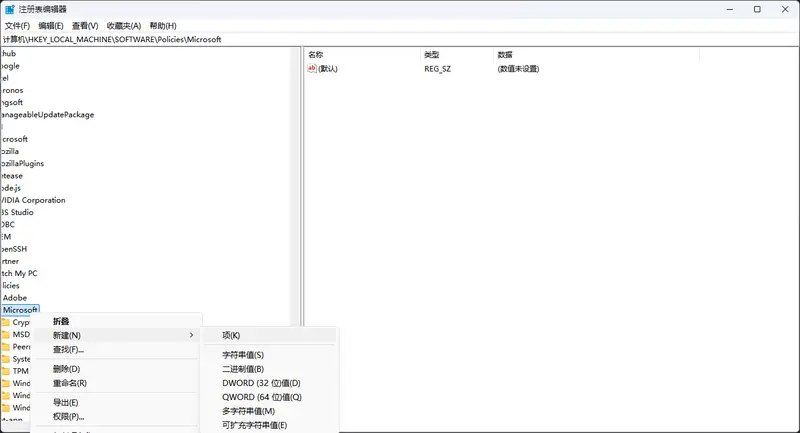Click the Registry Editor app icon in title bar
The image size is (800, 433).
[x=9, y=9]
